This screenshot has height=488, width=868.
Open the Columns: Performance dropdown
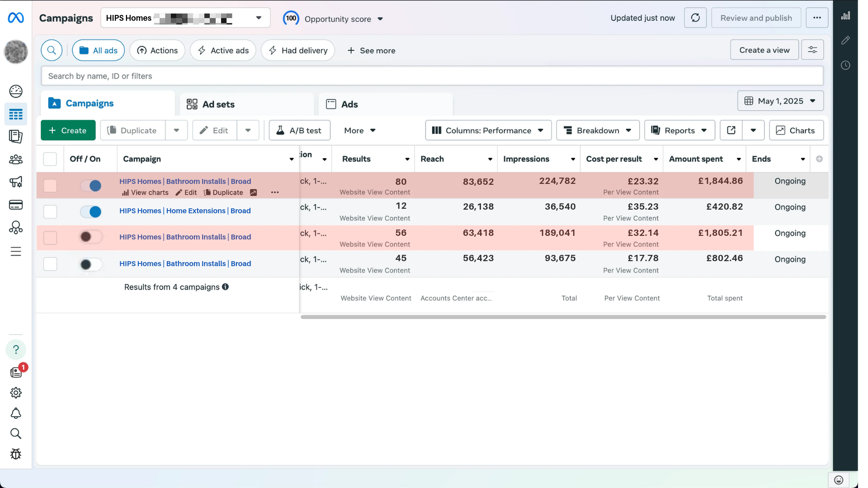(x=488, y=131)
